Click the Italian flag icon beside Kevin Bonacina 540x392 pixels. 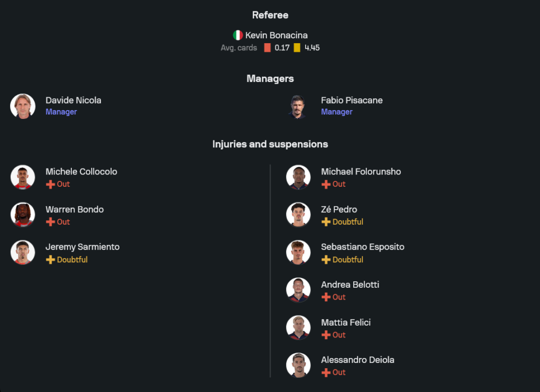(238, 35)
